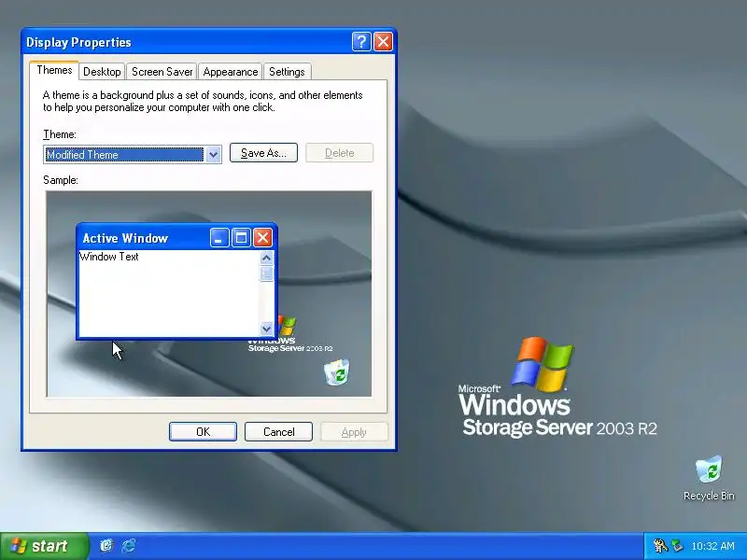The height and width of the screenshot is (560, 747).
Task: Select the Themes tab
Action: coord(54,70)
